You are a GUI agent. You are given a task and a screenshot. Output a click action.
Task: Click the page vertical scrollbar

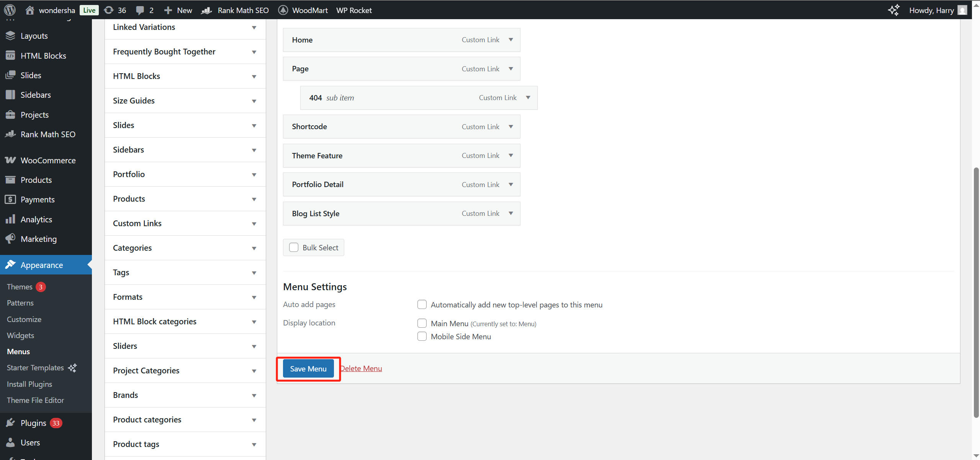pyautogui.click(x=976, y=291)
